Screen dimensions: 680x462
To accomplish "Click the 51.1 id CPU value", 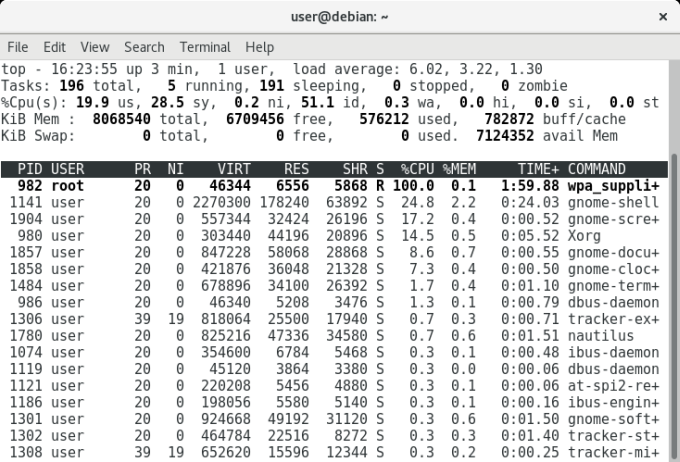I will 317,102.
